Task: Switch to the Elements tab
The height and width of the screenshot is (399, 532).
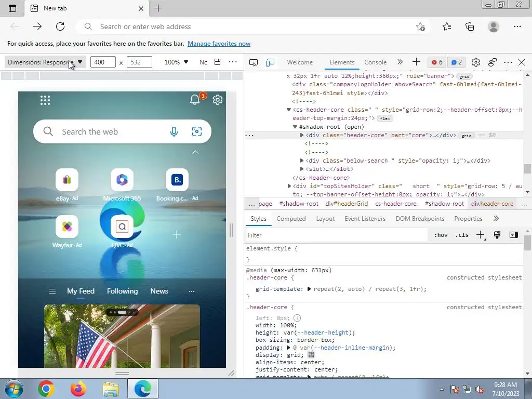Action: (342, 62)
